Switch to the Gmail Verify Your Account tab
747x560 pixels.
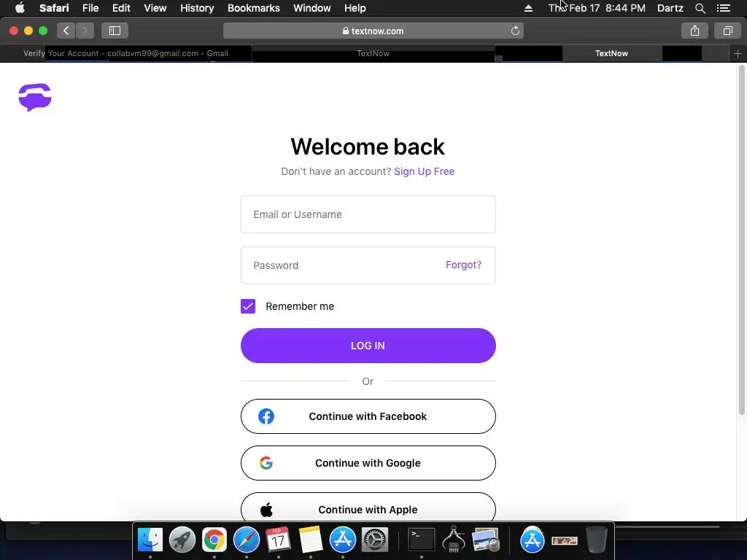pos(125,53)
